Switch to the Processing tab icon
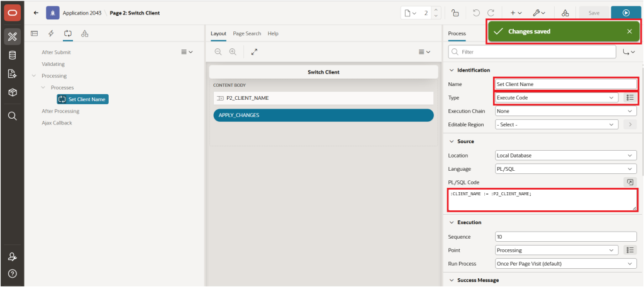The height and width of the screenshot is (287, 644). click(68, 34)
